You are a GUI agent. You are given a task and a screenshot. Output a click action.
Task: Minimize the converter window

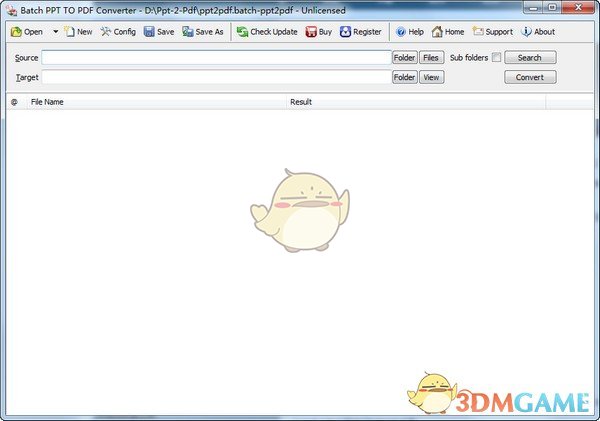533,8
